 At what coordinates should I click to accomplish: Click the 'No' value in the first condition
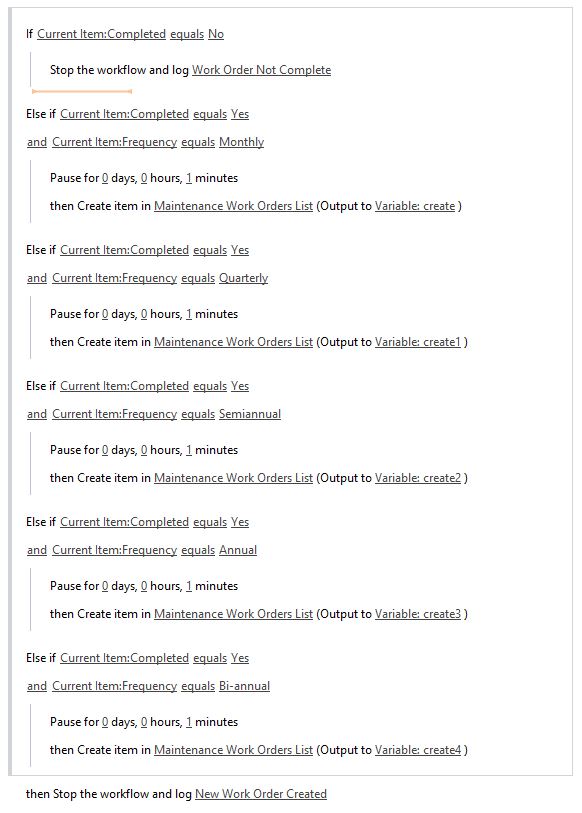click(x=216, y=34)
